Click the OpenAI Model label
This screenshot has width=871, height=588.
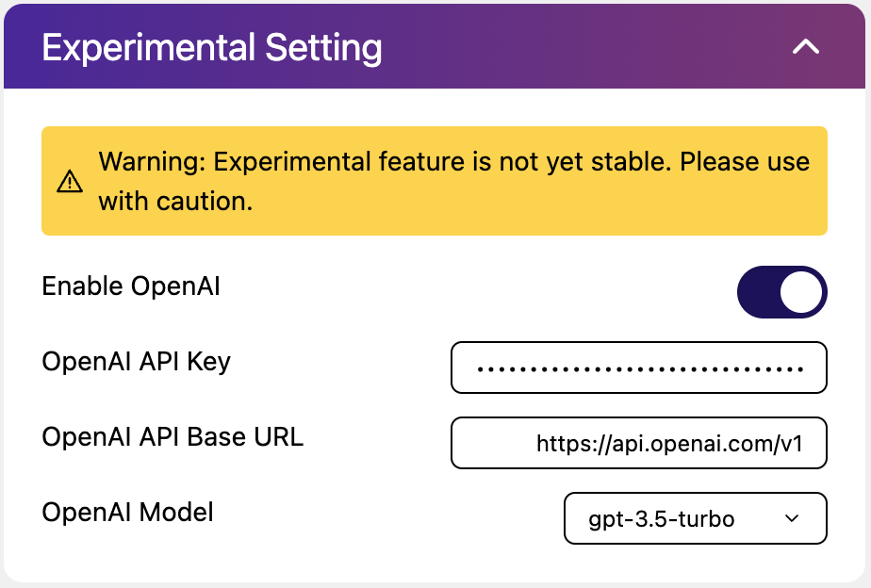click(x=128, y=512)
